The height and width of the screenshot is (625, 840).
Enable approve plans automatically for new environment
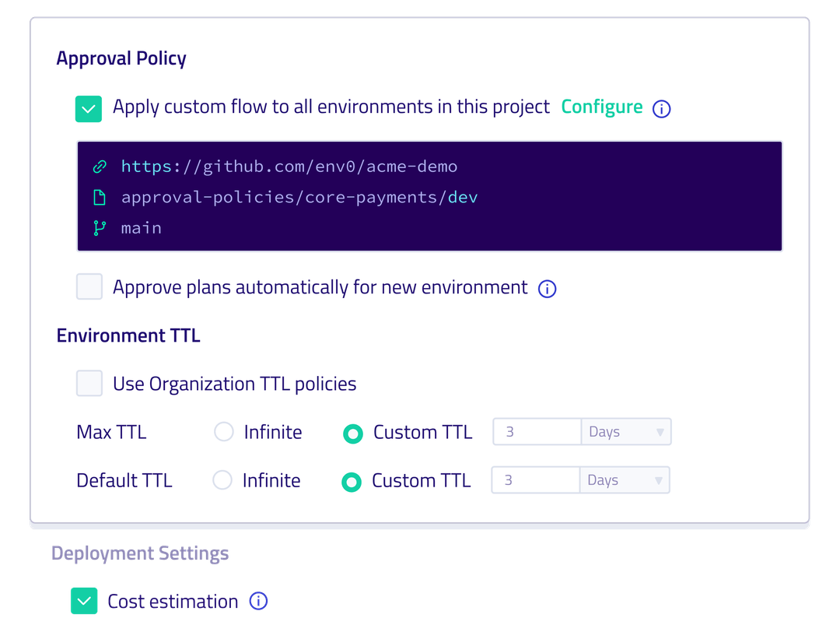89,287
